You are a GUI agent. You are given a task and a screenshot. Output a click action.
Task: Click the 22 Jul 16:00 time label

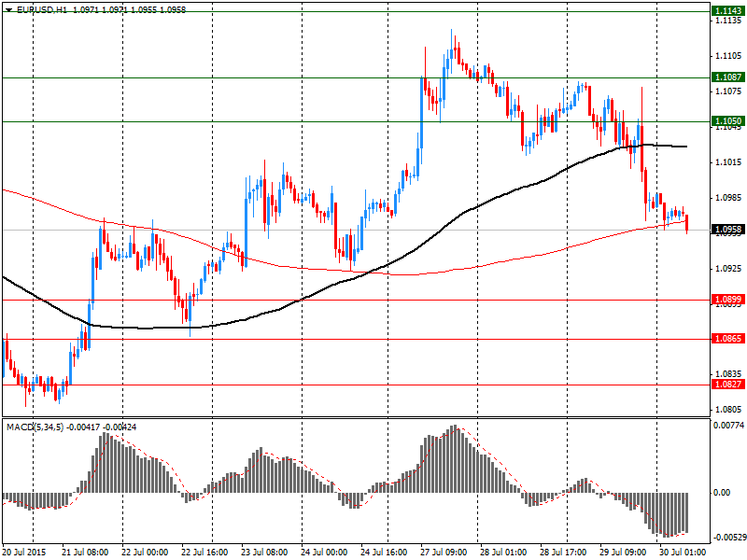(x=204, y=553)
